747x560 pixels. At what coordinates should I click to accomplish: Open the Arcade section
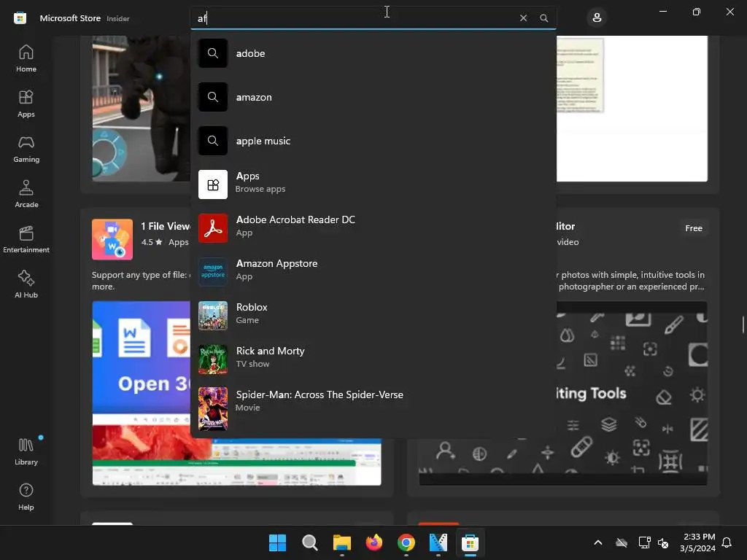[26, 194]
